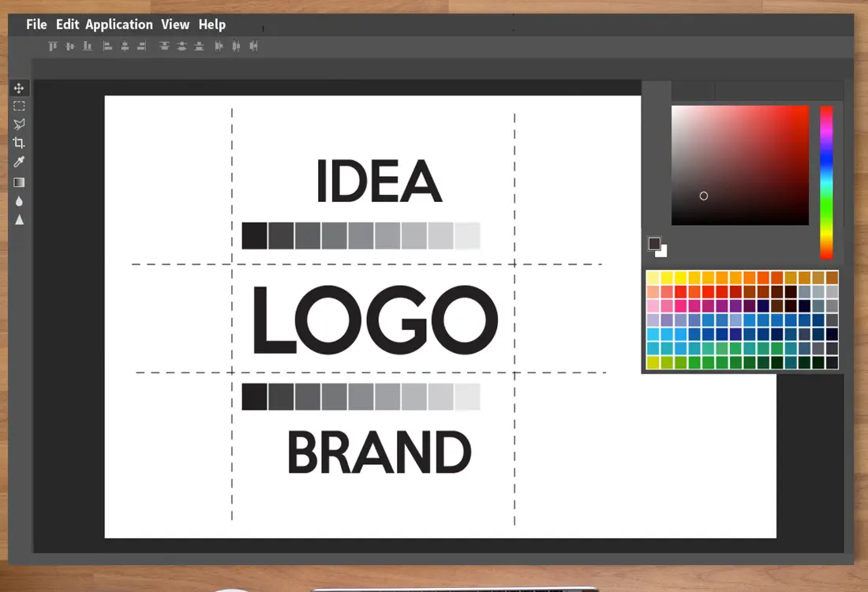Click the rainbow hue slider strip
Image resolution: width=868 pixels, height=592 pixels.
pos(826,182)
